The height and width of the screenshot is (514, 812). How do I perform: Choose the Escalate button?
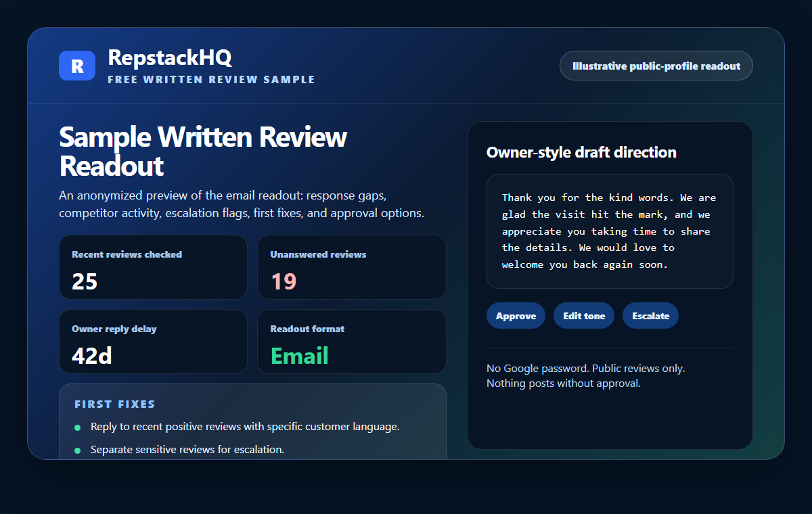(x=650, y=316)
